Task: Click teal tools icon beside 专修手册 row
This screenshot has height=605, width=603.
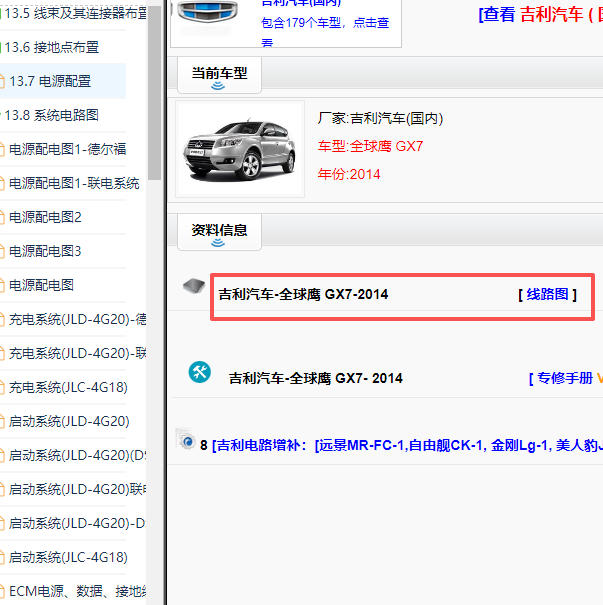Action: [x=199, y=372]
